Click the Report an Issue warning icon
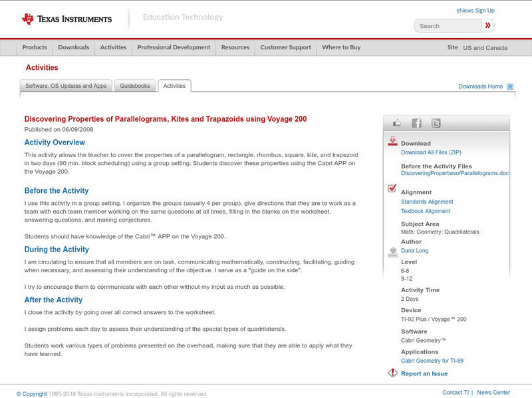 [x=392, y=373]
